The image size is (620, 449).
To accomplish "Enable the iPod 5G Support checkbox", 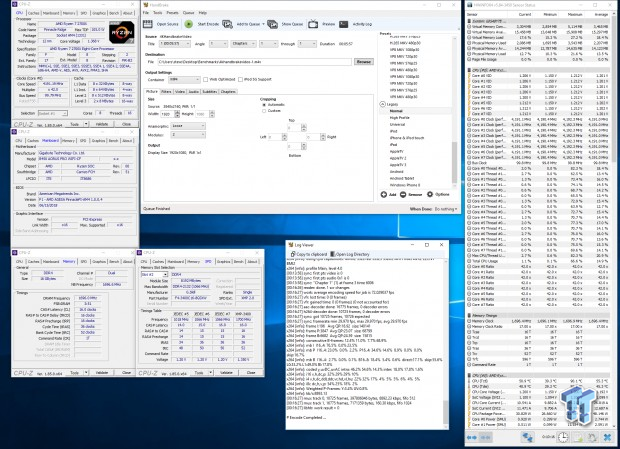I will click(x=240, y=79).
